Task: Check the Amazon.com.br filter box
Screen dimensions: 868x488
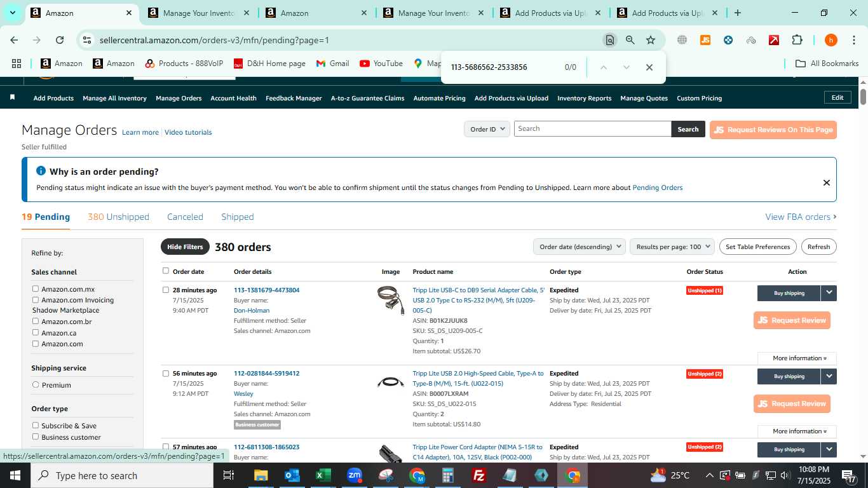Action: click(36, 321)
